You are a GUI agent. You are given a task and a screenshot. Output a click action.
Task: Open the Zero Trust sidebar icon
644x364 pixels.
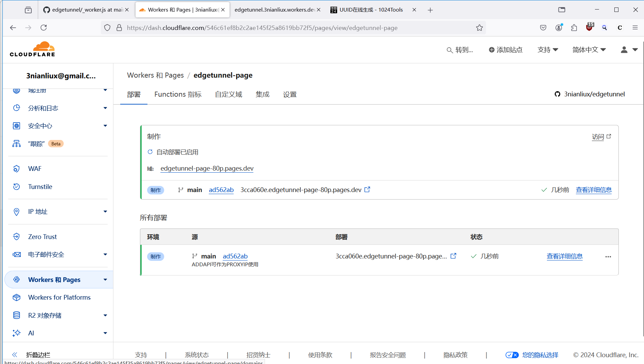pyautogui.click(x=16, y=237)
